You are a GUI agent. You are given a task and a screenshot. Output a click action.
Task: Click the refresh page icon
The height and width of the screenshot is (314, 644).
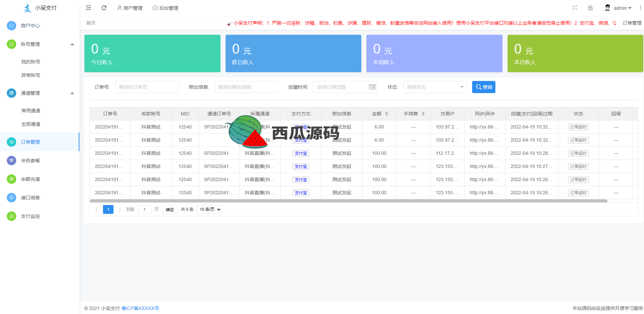104,8
